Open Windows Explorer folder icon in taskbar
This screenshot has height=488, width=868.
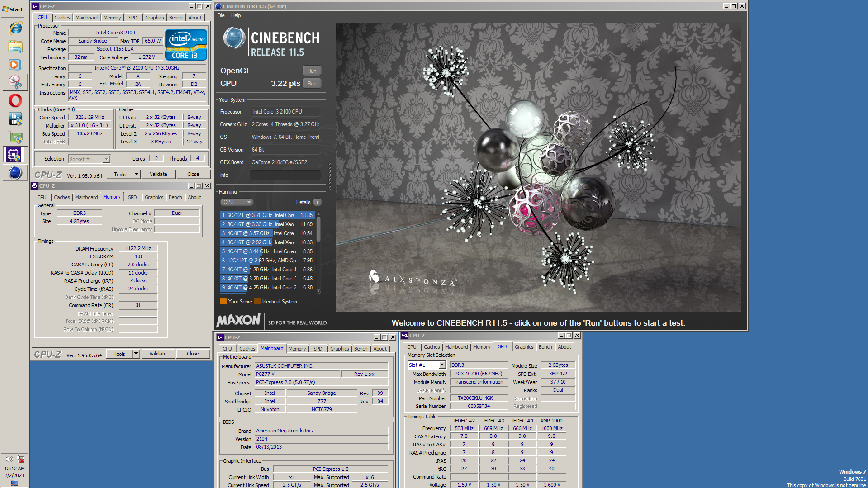pos(15,47)
